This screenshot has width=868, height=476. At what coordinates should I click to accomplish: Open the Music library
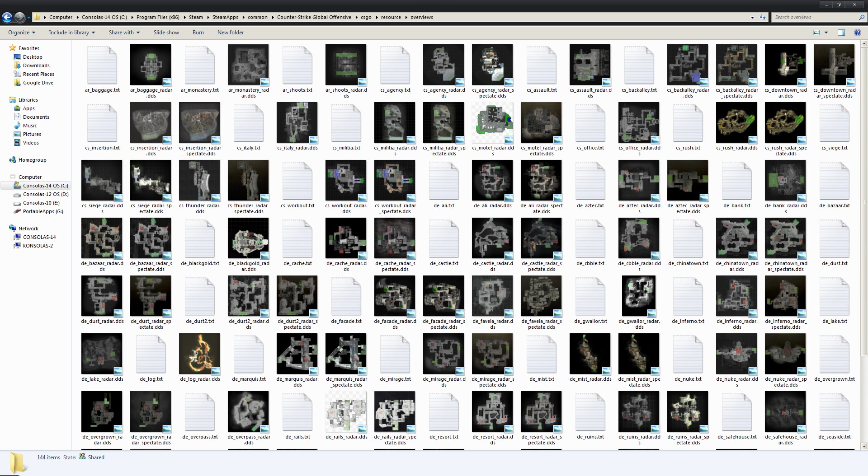click(x=30, y=126)
